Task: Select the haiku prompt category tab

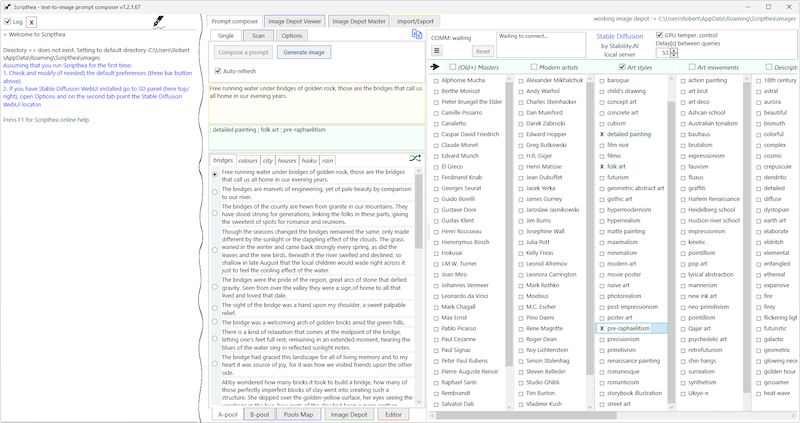Action: (309, 160)
